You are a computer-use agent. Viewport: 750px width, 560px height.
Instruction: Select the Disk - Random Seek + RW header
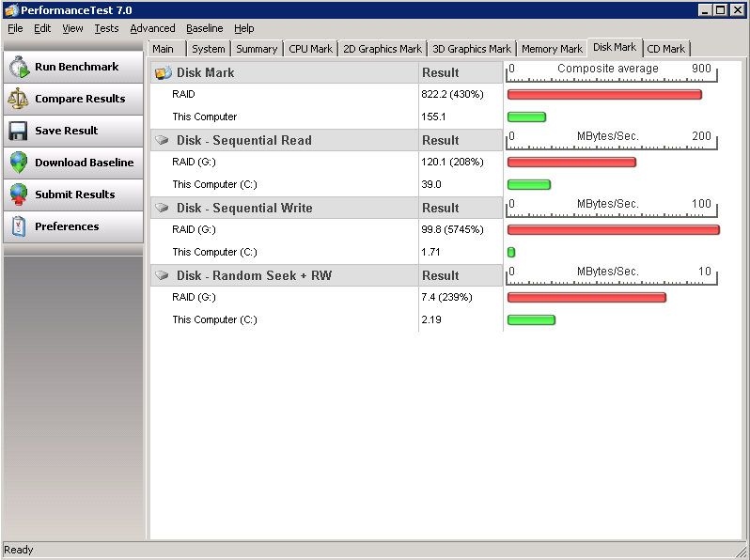tap(327, 275)
